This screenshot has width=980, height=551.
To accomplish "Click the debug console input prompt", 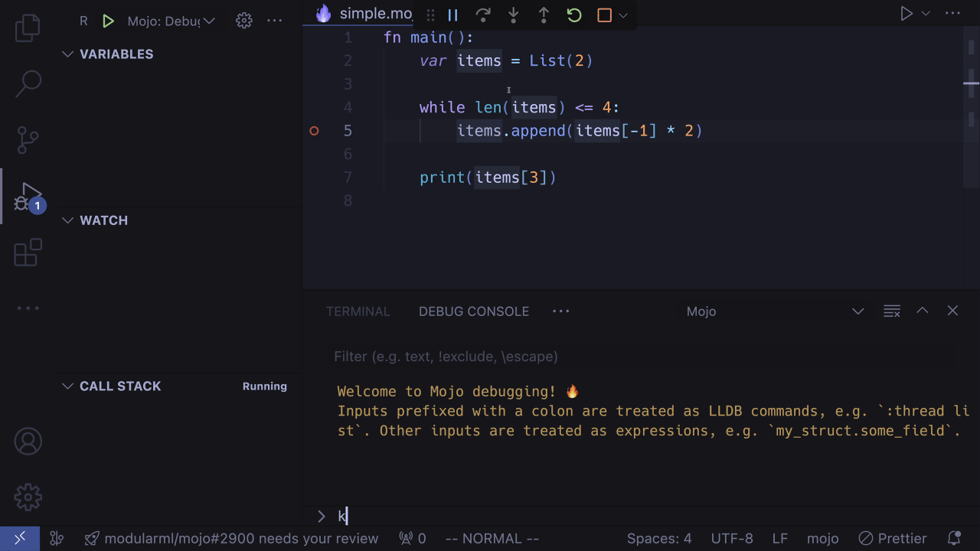I will [649, 516].
